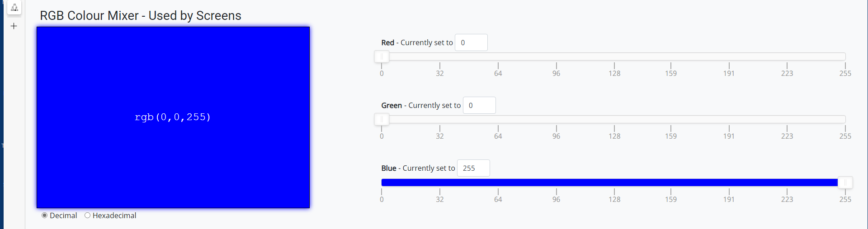
Task: Select the Hexadecimal radio button
Action: coord(88,215)
